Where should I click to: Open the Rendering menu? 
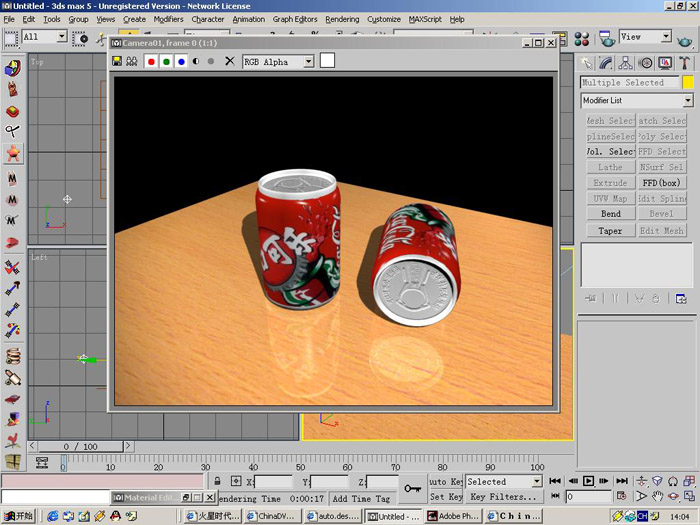[x=342, y=19]
